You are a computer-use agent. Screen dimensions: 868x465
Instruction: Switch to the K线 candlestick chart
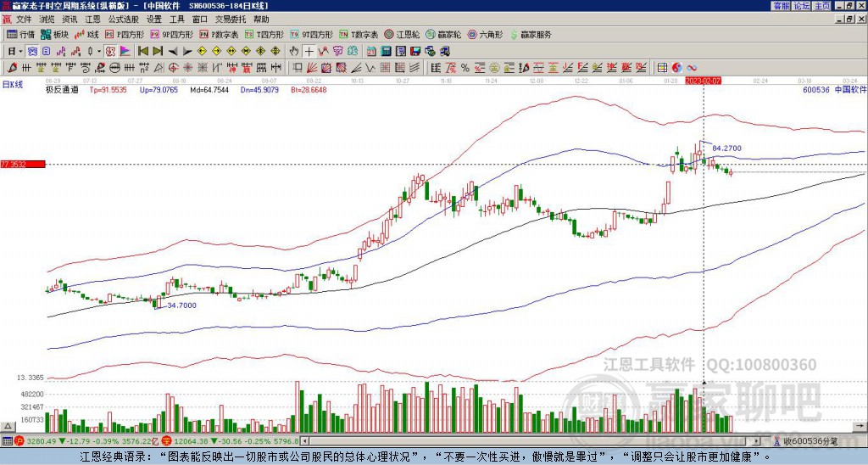point(86,35)
